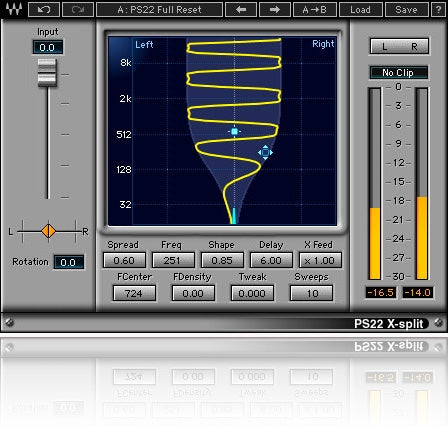The image size is (448, 426).
Task: Click the Spread parameter label
Action: click(x=123, y=245)
